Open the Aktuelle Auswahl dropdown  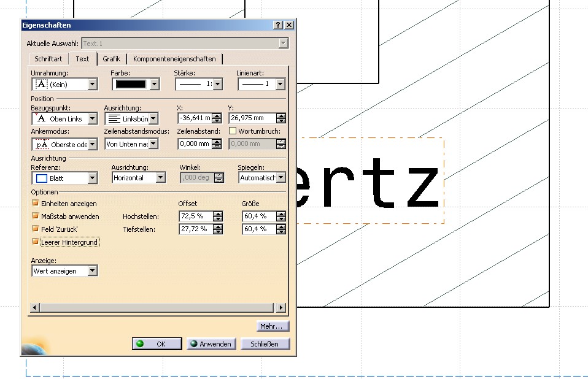pos(284,44)
